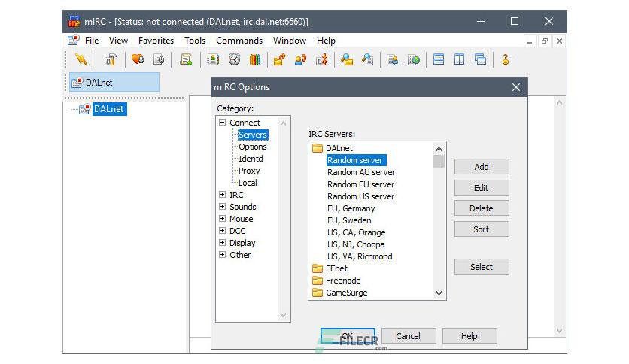Open the Help menu
Screen dimensions: 629x364
click(x=326, y=41)
